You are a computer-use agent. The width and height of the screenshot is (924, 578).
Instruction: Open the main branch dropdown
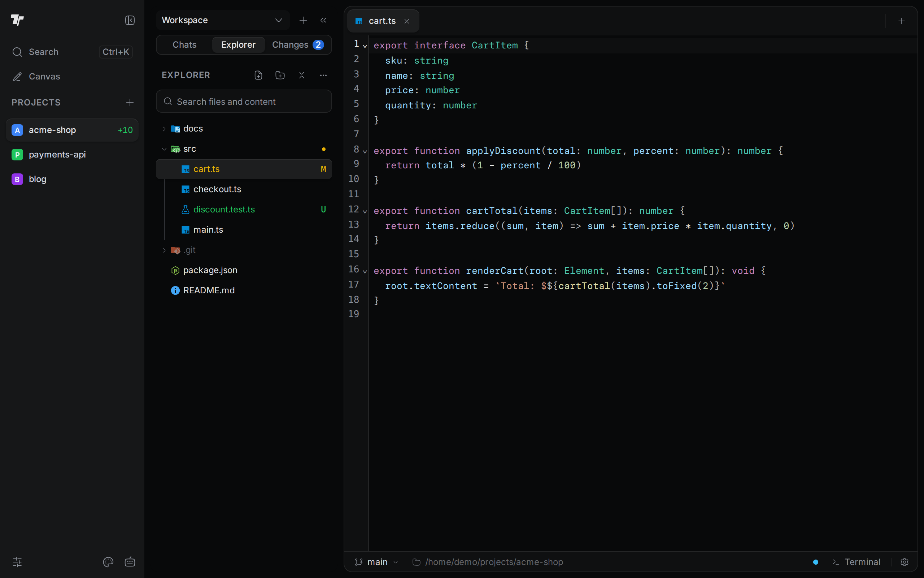[376, 562]
